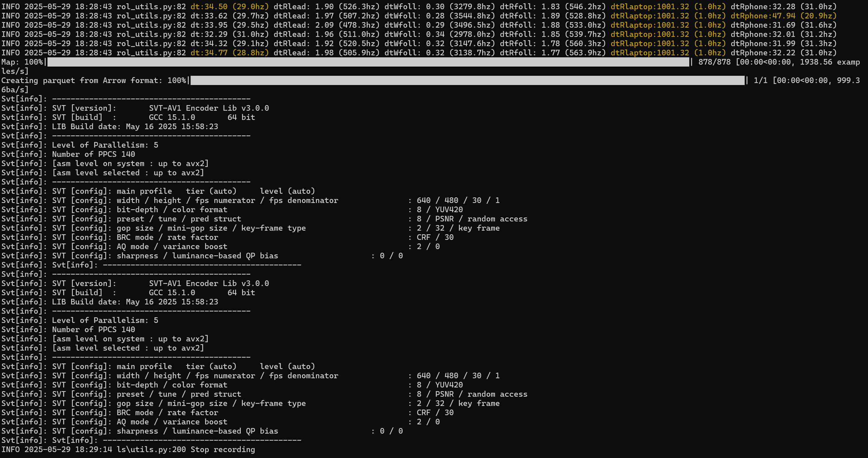Click the 'dtRlead: 2.09 (478.3hz)' reading
Viewport: 868px width, 458px height.
tap(326, 25)
